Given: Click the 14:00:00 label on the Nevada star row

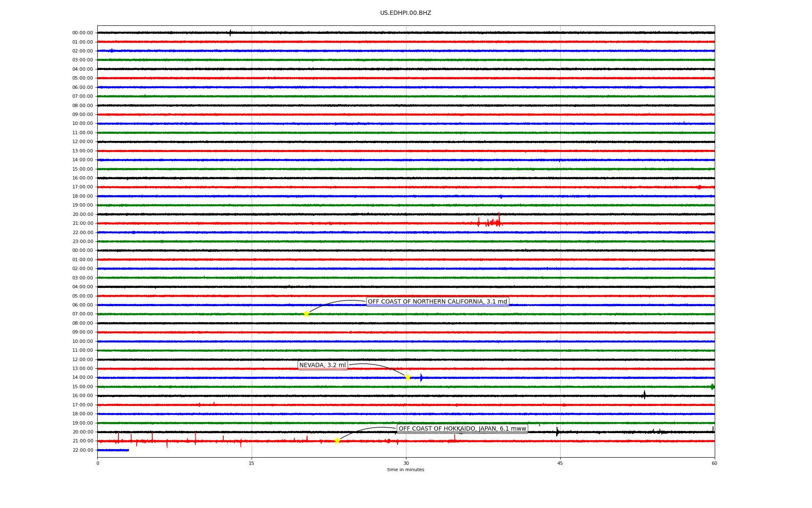Looking at the screenshot, I should pyautogui.click(x=82, y=377).
